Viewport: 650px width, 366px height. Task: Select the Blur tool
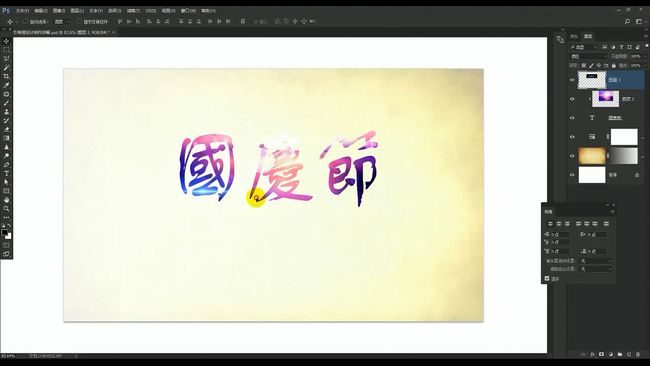6,147
